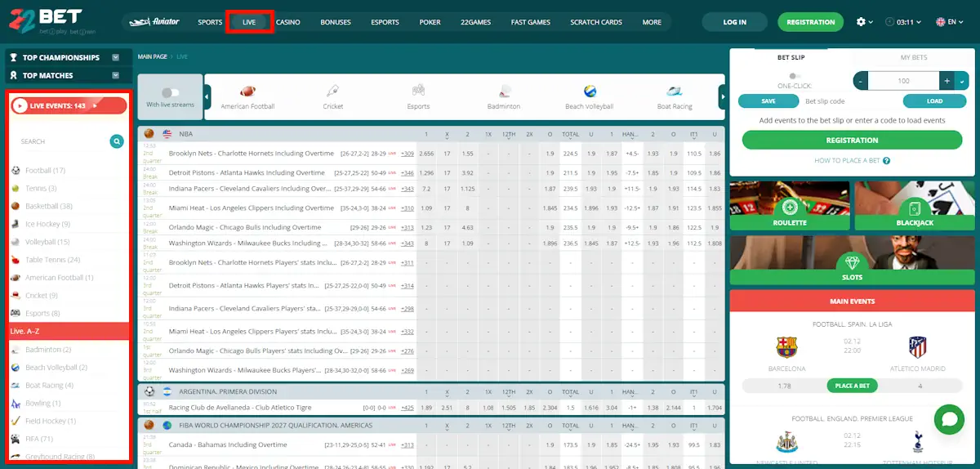Click the bet slip Save button
The image size is (980, 469).
point(768,101)
